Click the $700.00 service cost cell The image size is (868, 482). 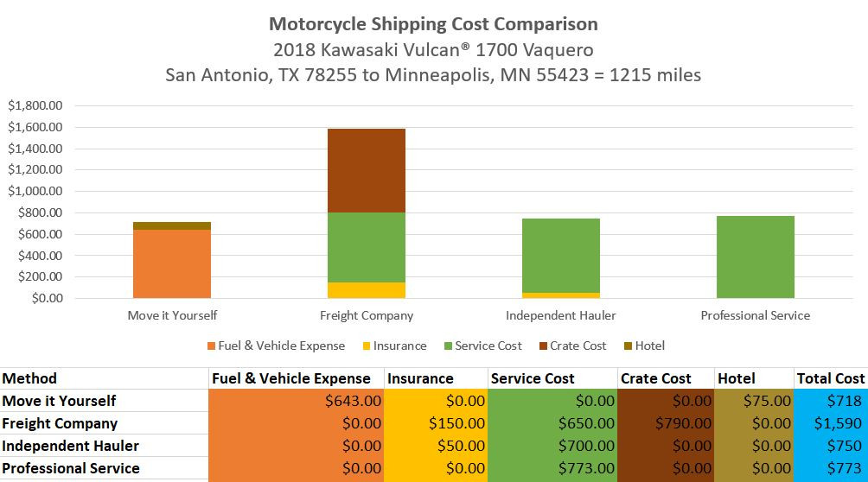pyautogui.click(x=552, y=446)
